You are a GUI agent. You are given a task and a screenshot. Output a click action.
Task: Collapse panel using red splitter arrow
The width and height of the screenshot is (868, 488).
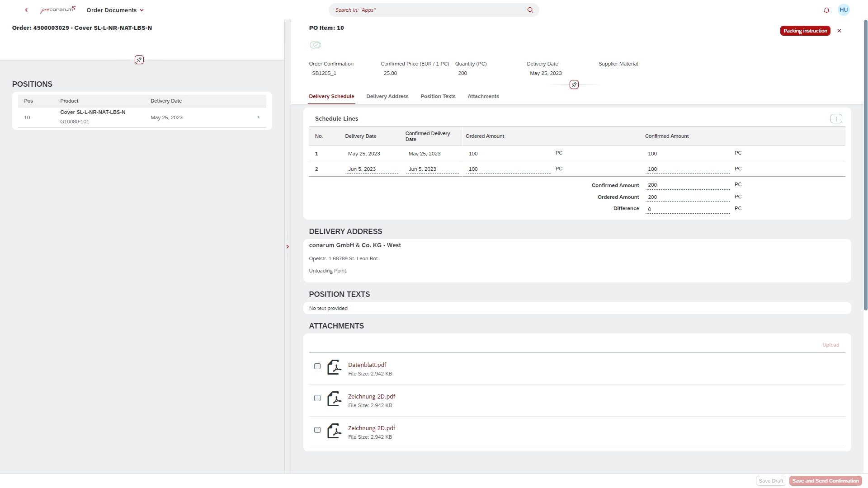288,247
